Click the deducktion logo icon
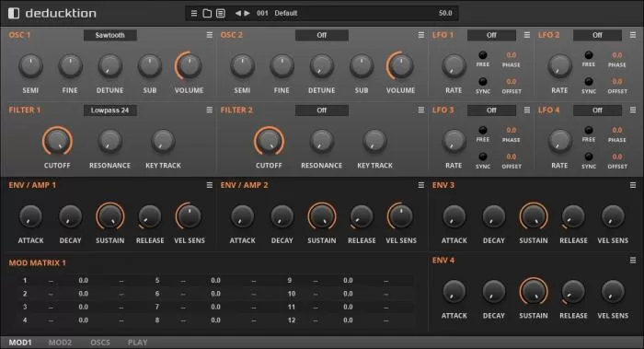 click(14, 13)
